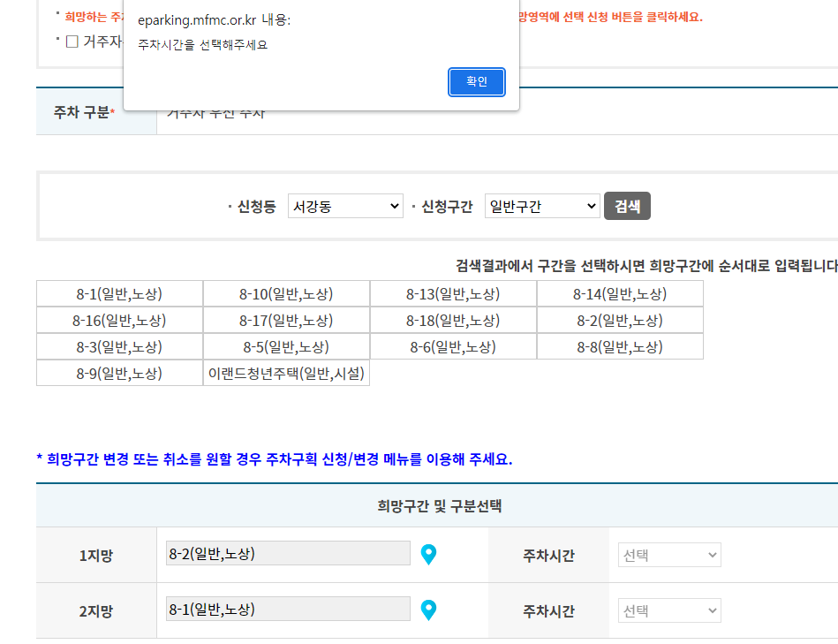838x644 pixels.
Task: Open 주차시간 dropdown for 1지망
Action: coord(668,556)
